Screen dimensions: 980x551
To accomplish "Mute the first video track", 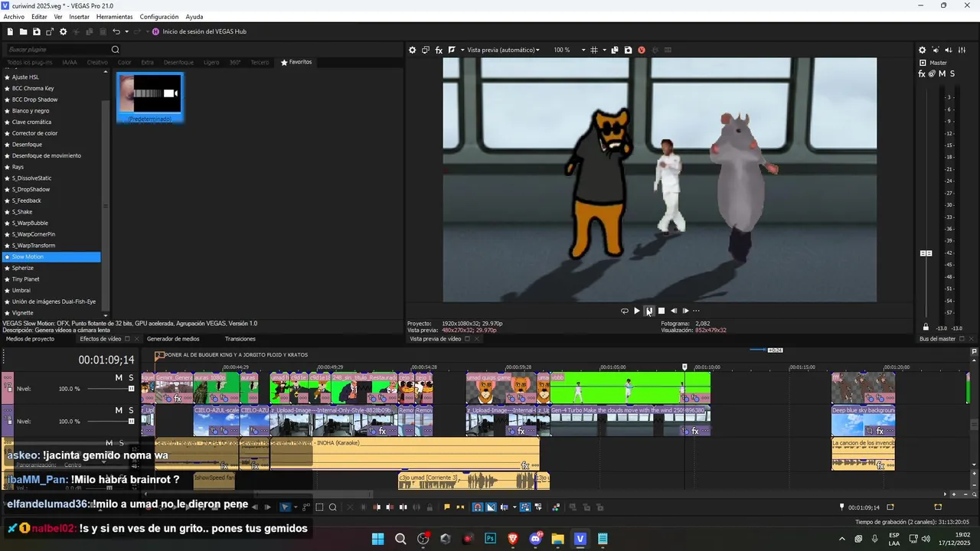I will (119, 378).
